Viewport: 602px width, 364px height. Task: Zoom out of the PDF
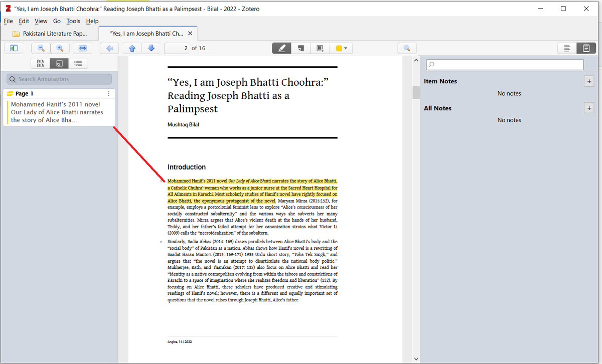[41, 48]
